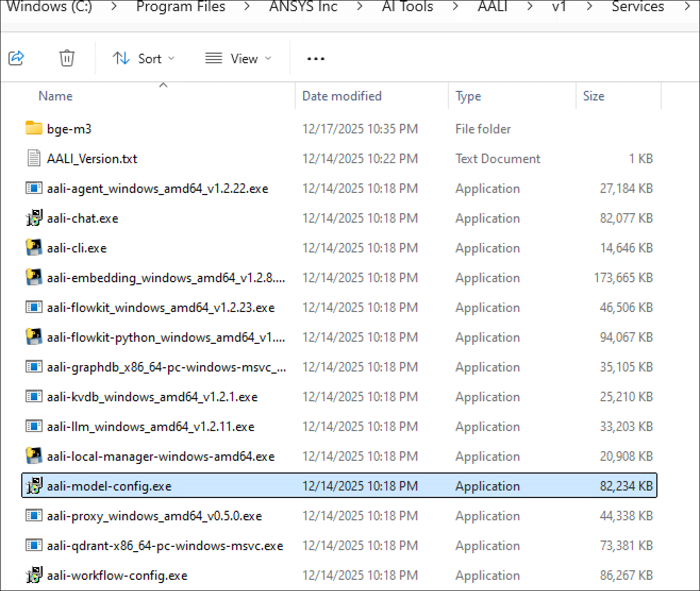The width and height of the screenshot is (700, 591).
Task: Click the aali-workflow-config.exe icon
Action: [34, 575]
